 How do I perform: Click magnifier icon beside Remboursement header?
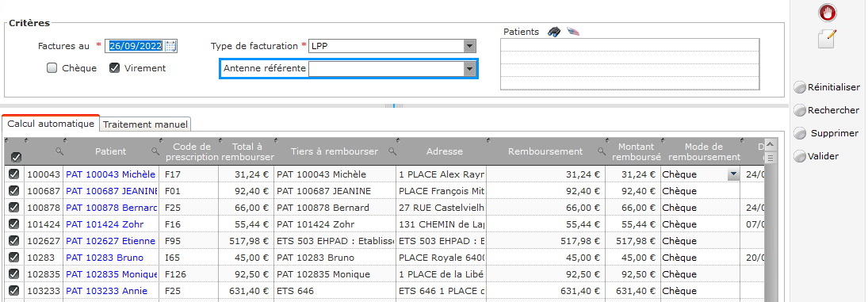[601, 151]
